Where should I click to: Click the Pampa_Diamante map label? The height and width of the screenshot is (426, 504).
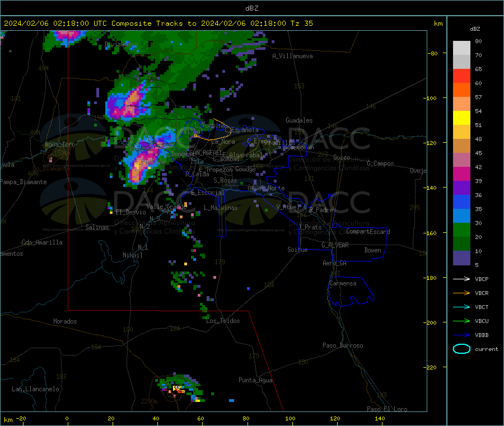click(x=24, y=182)
